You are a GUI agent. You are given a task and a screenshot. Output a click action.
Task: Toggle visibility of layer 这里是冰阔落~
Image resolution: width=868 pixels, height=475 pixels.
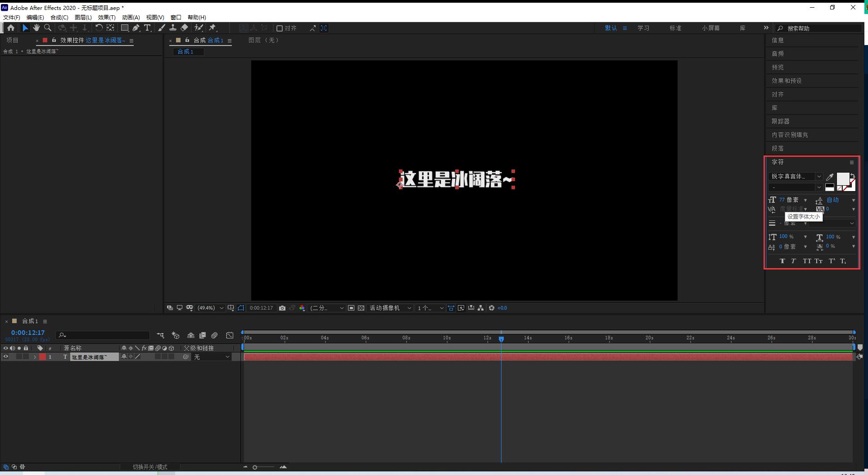pos(5,356)
